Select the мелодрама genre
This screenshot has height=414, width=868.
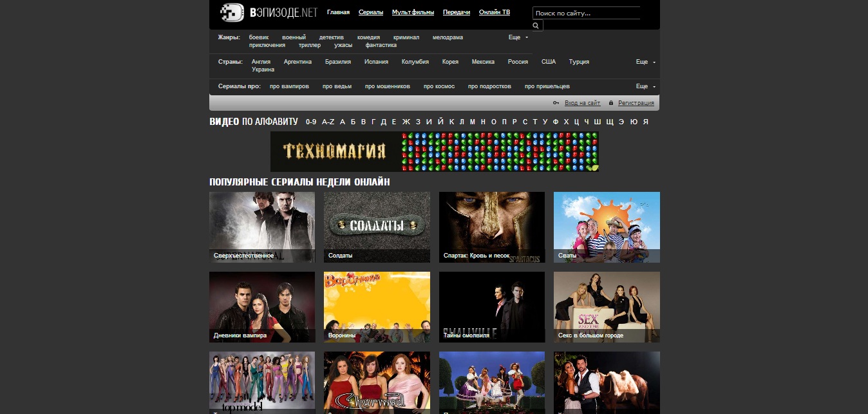tap(448, 37)
